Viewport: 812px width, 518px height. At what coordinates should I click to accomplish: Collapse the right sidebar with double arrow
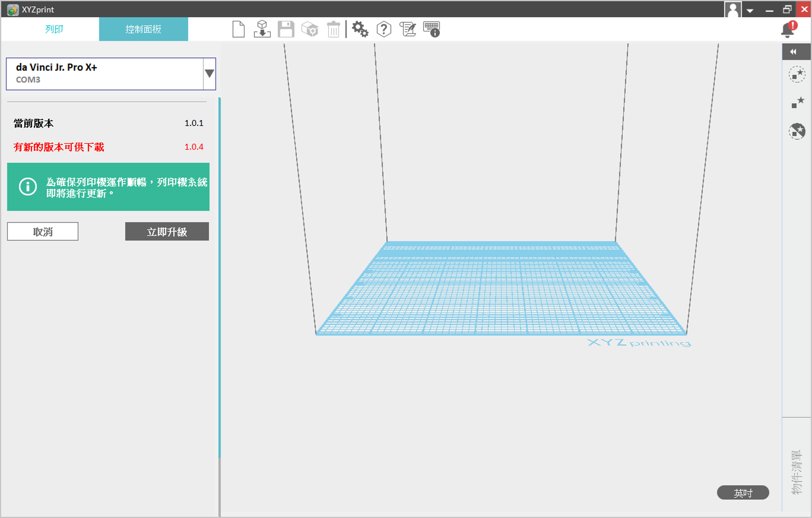(794, 52)
